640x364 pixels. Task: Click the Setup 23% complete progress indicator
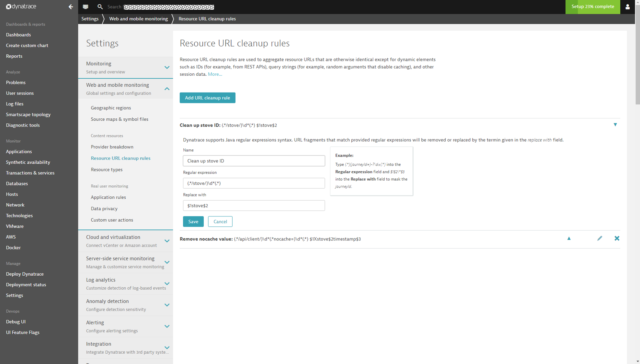(592, 6)
